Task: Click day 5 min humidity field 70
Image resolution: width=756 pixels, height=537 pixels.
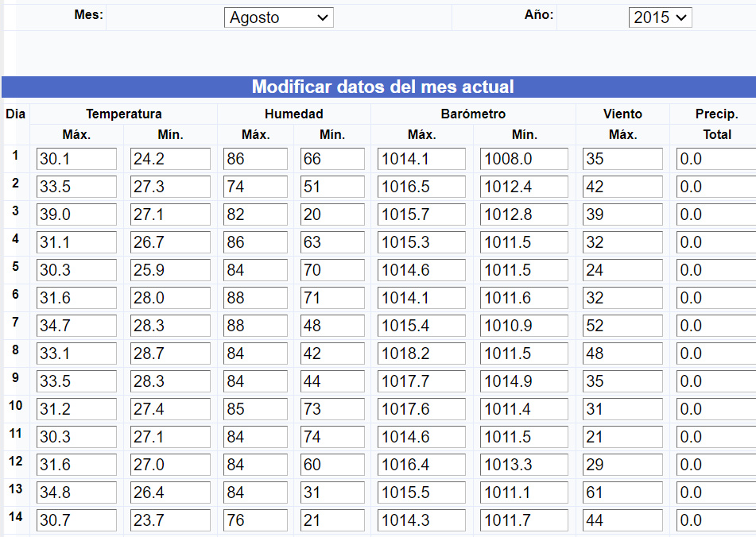Action: (332, 270)
